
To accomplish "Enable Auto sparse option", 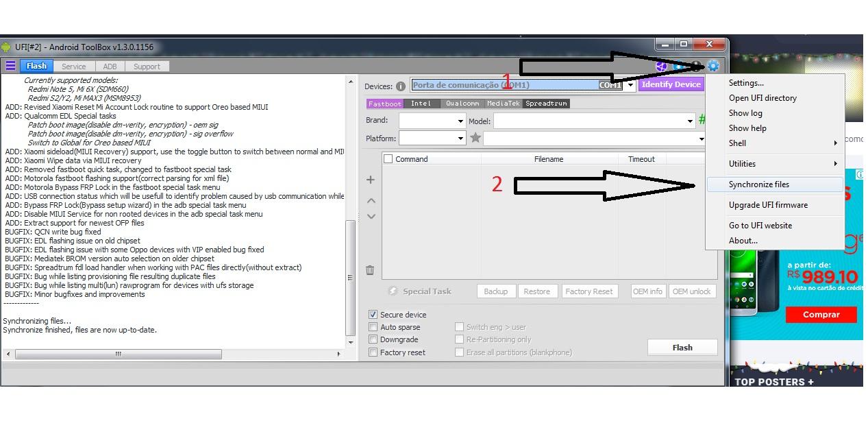I will point(373,327).
